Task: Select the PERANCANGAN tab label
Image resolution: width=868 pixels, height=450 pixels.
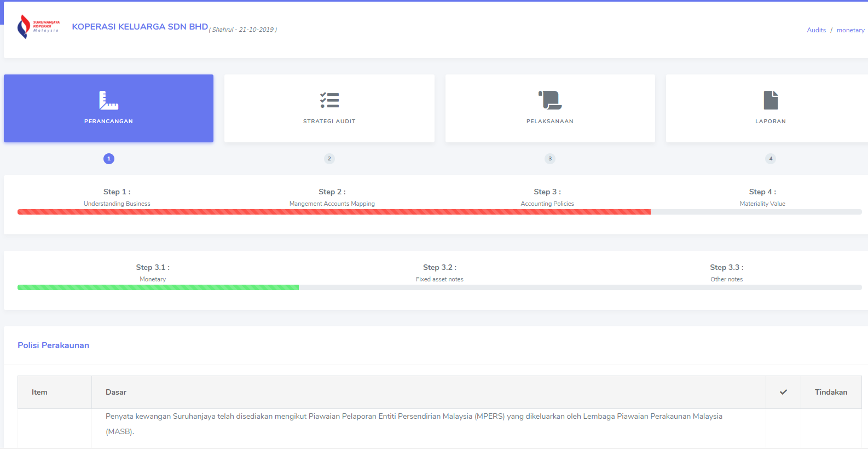Action: pos(108,122)
